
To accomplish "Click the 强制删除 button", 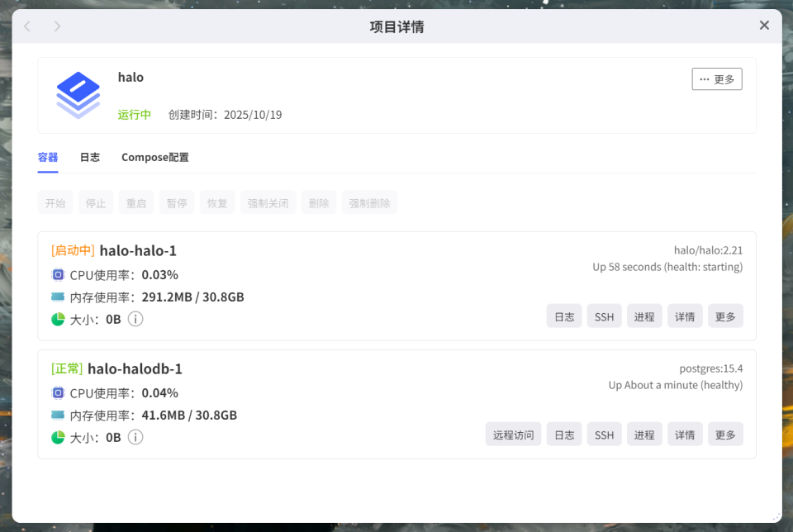I will pyautogui.click(x=370, y=202).
